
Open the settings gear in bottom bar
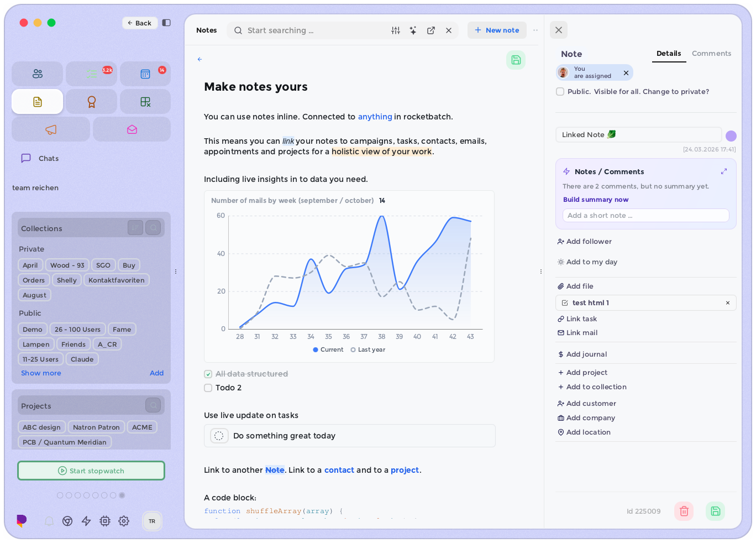124,521
